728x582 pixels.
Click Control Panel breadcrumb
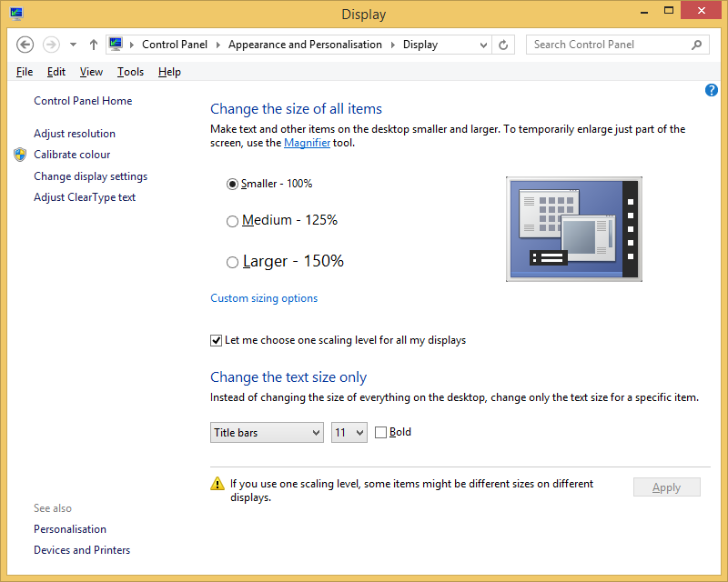(175, 45)
